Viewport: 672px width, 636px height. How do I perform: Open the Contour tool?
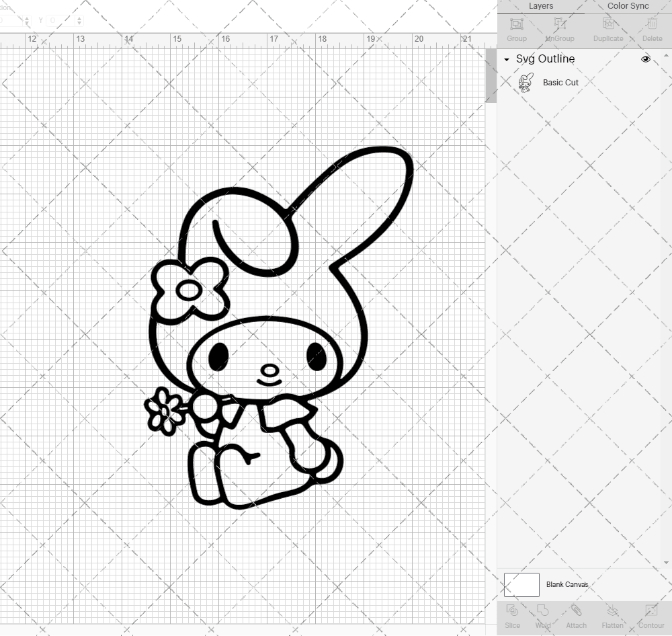tap(650, 615)
